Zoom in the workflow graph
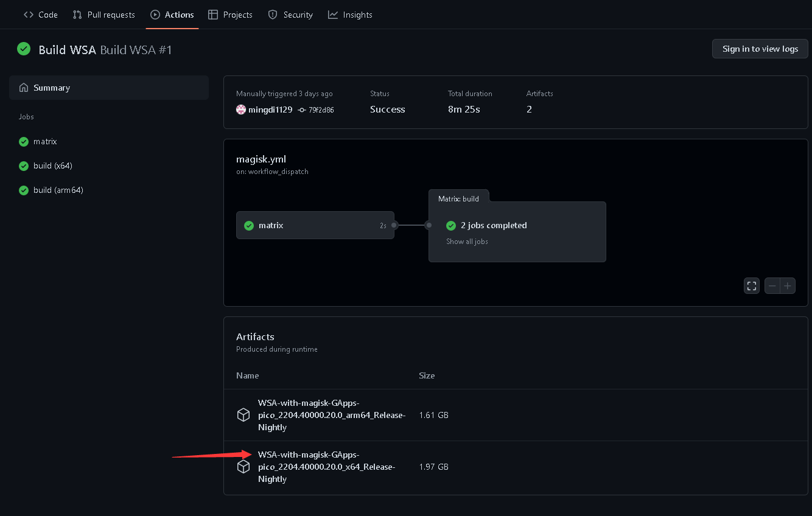812x516 pixels. coord(788,285)
